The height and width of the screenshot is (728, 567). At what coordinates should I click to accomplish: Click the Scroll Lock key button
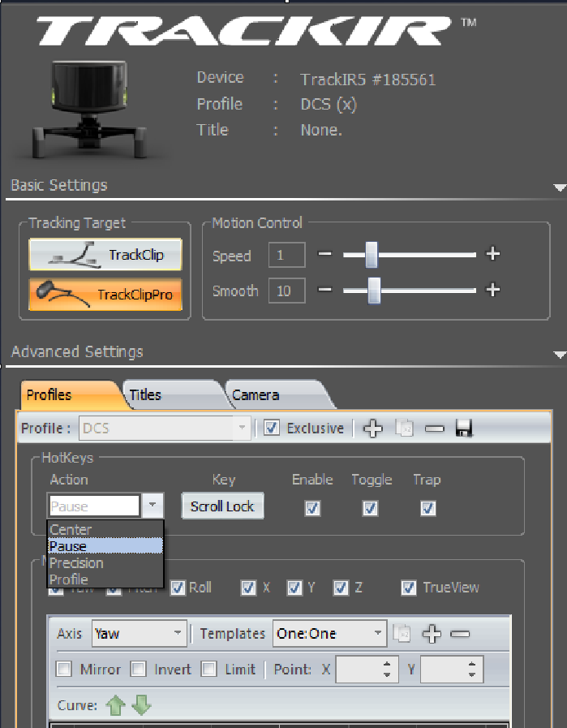tap(222, 506)
